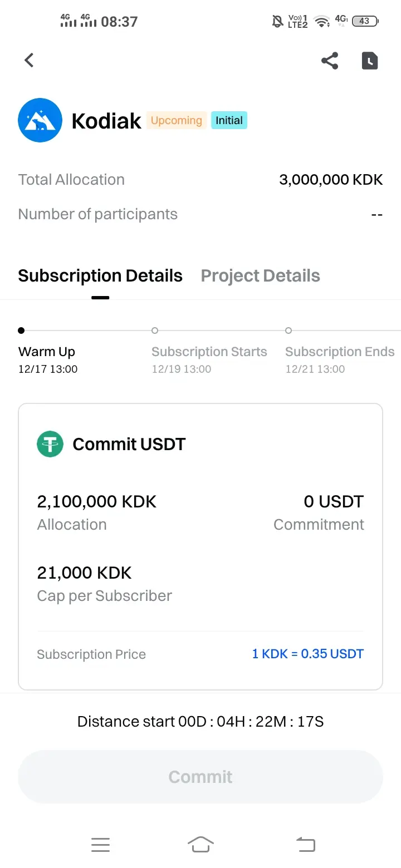Open the share icon
The image size is (401, 868).
pyautogui.click(x=330, y=61)
